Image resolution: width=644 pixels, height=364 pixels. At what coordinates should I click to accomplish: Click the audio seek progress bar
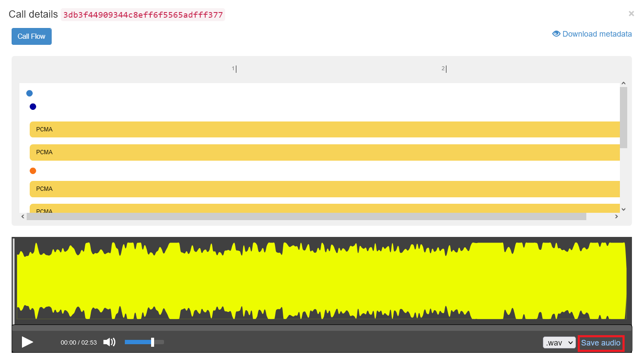(322, 328)
